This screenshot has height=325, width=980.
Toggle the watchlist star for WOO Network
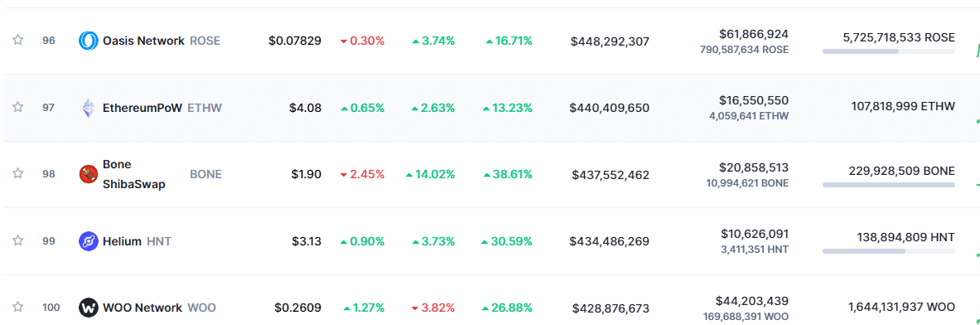[x=18, y=307]
